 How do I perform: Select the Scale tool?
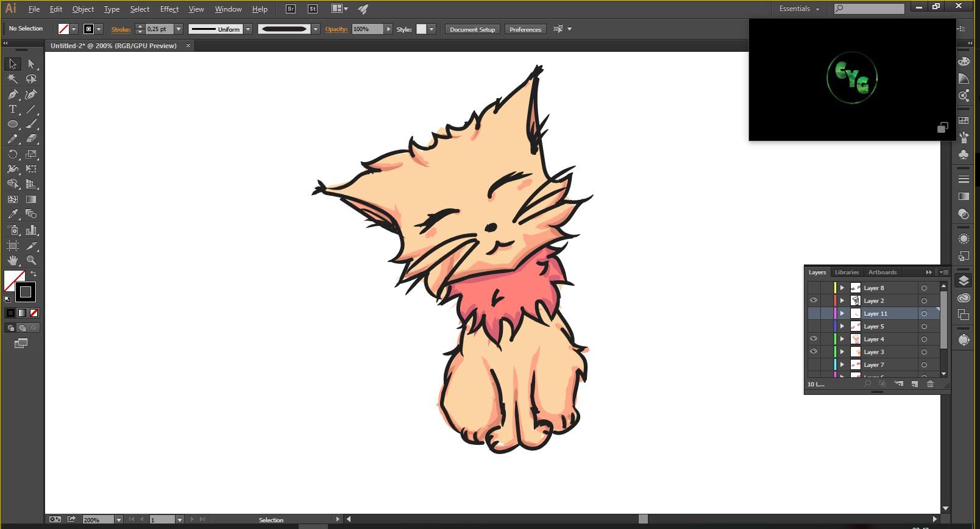point(32,154)
